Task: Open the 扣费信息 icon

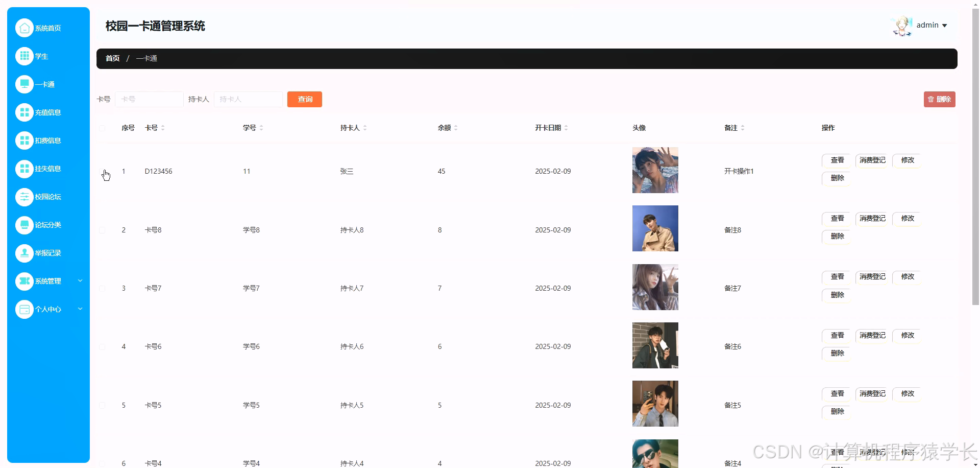Action: [x=24, y=140]
